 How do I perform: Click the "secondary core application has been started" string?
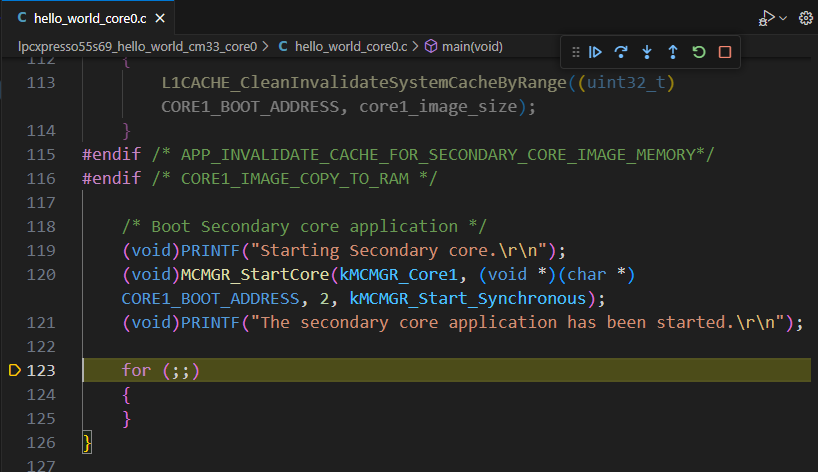(520, 322)
